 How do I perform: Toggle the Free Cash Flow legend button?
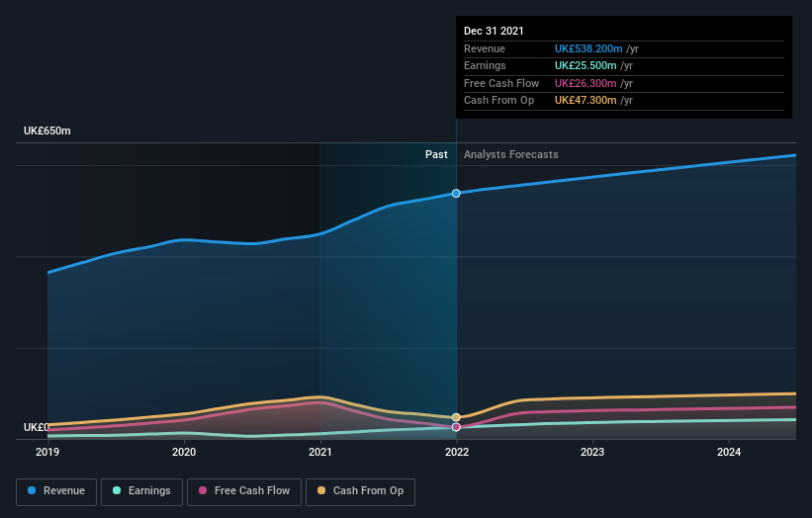pos(244,491)
